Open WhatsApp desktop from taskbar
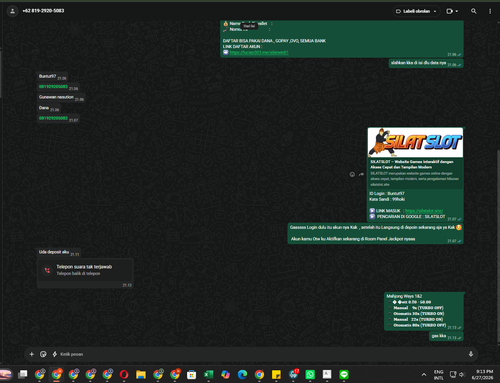Viewport: 500px width, 383px height. pos(310,375)
